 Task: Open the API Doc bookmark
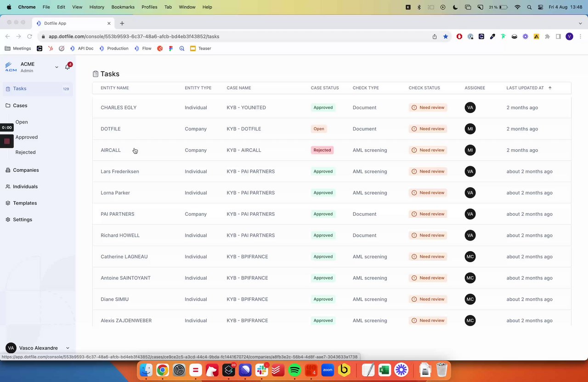[82, 48]
